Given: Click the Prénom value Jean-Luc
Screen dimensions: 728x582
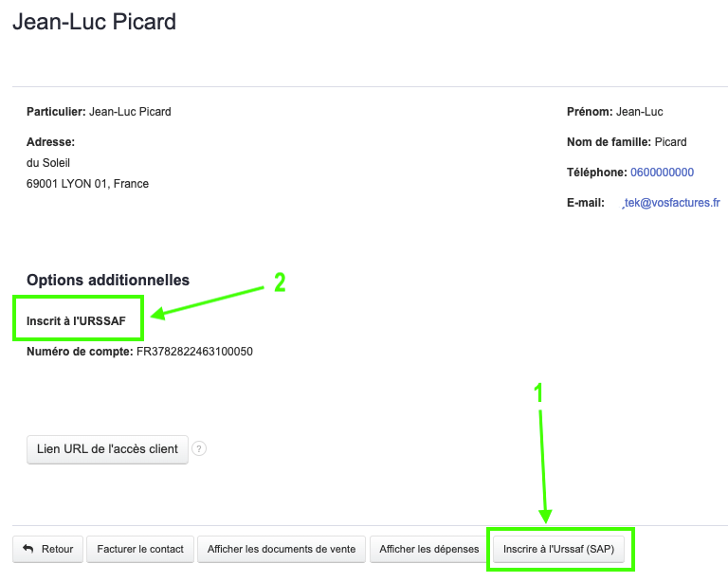Looking at the screenshot, I should [x=639, y=112].
